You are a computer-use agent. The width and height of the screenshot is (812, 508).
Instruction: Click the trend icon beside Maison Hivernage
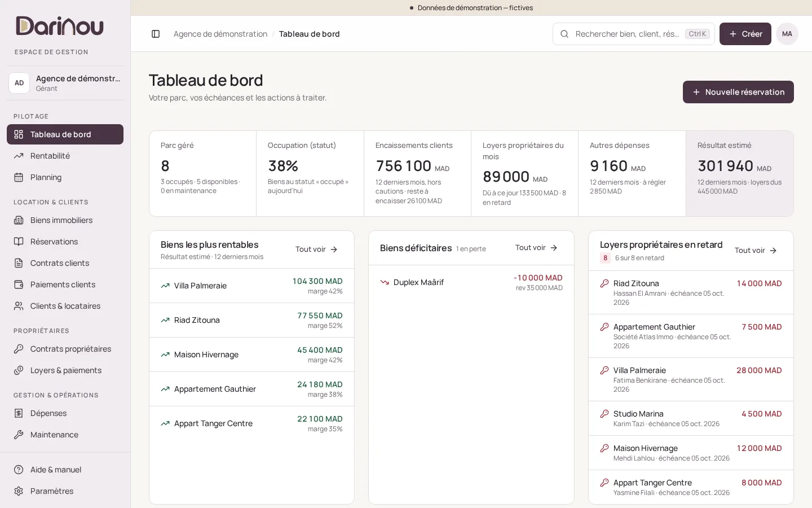click(165, 354)
